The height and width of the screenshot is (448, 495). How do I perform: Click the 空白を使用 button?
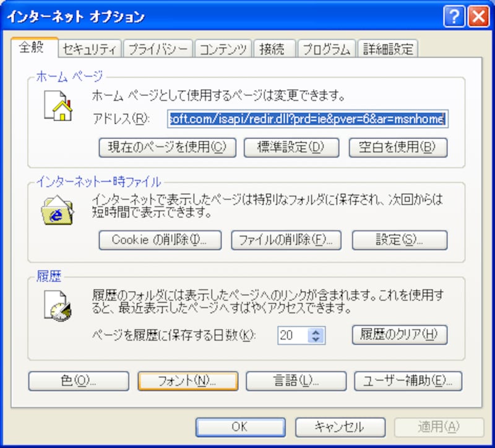tap(398, 147)
